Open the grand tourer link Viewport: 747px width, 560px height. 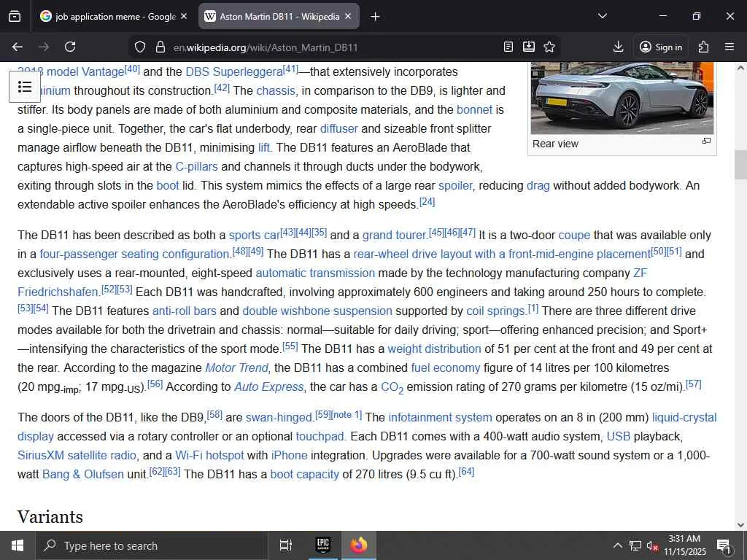[395, 236]
